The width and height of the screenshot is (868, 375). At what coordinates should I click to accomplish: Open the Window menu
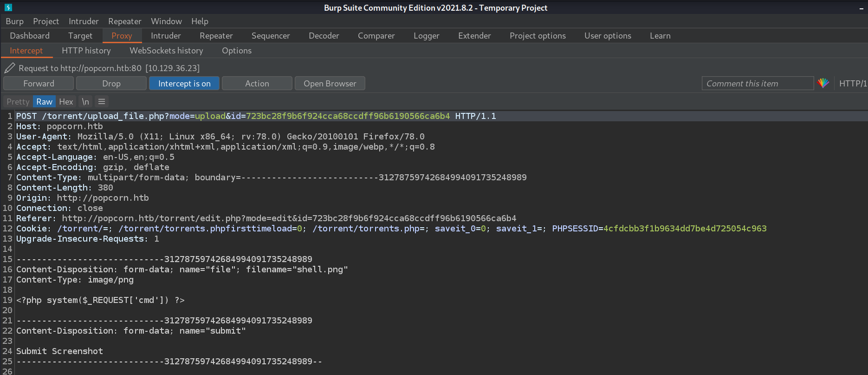[x=166, y=21]
